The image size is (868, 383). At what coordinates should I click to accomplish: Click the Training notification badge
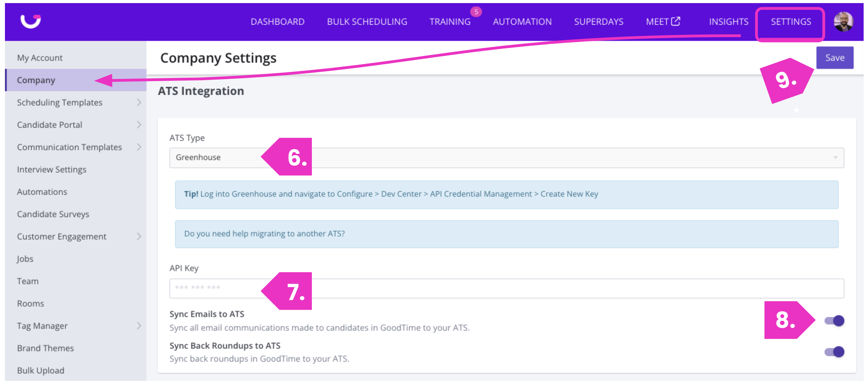tap(476, 12)
